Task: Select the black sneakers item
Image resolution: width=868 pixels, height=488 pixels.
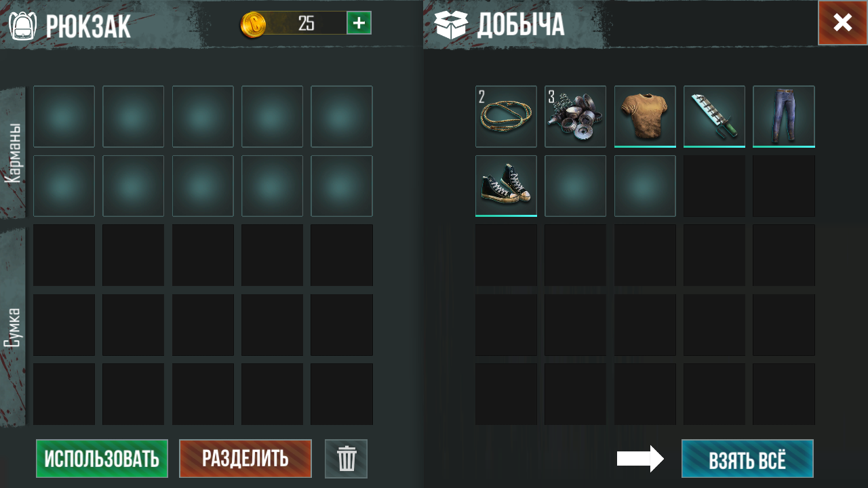Action: pos(506,186)
